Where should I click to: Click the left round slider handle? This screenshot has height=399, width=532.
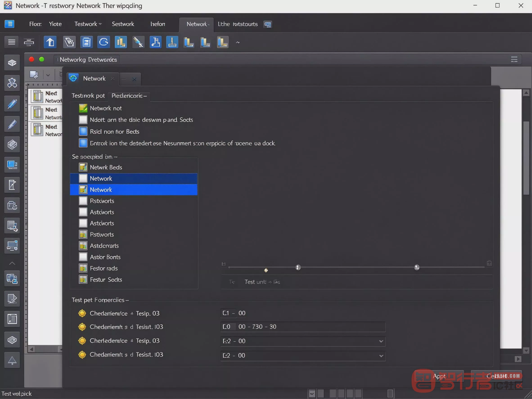[x=298, y=267]
